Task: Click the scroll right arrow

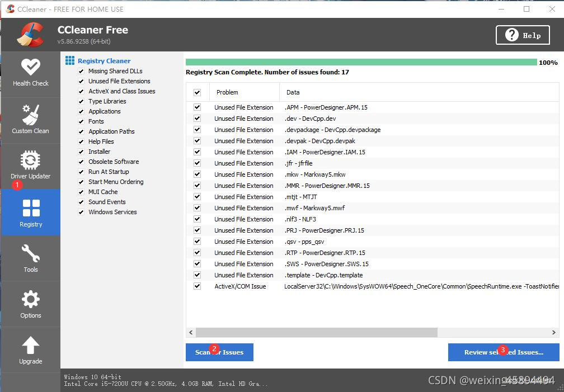Action: (x=554, y=332)
